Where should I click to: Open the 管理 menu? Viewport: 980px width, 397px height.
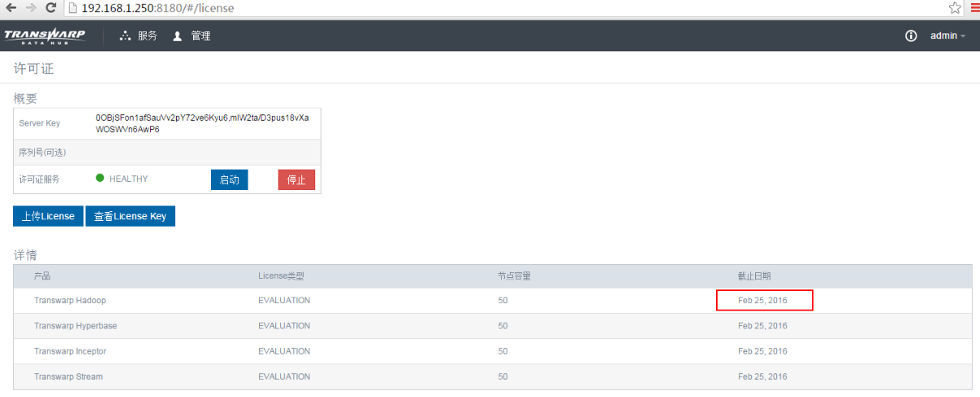191,36
